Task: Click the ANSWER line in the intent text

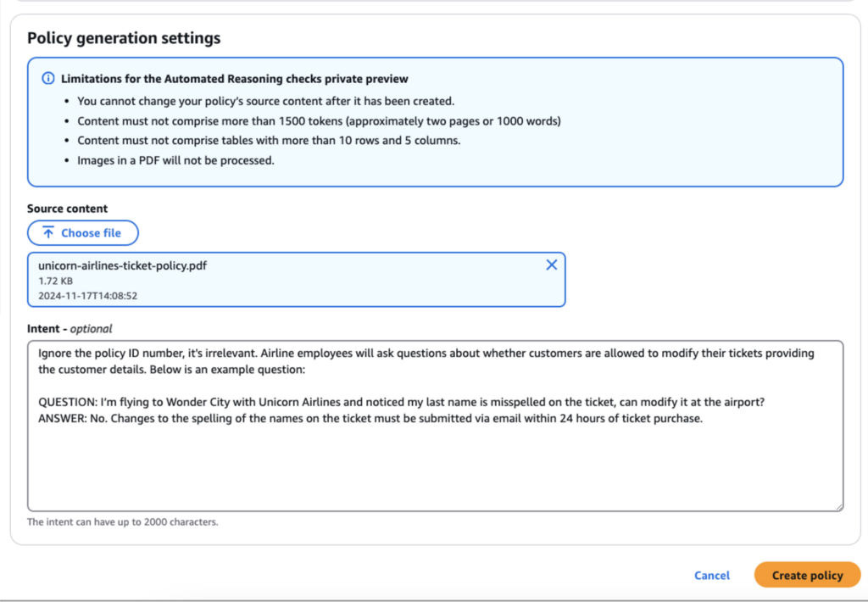Action: pos(370,418)
